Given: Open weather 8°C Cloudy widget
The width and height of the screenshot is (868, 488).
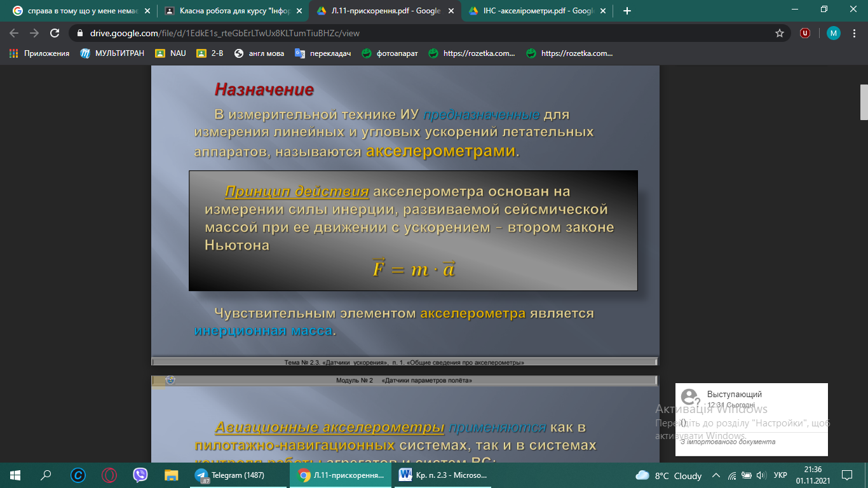Looking at the screenshot, I should click(668, 475).
